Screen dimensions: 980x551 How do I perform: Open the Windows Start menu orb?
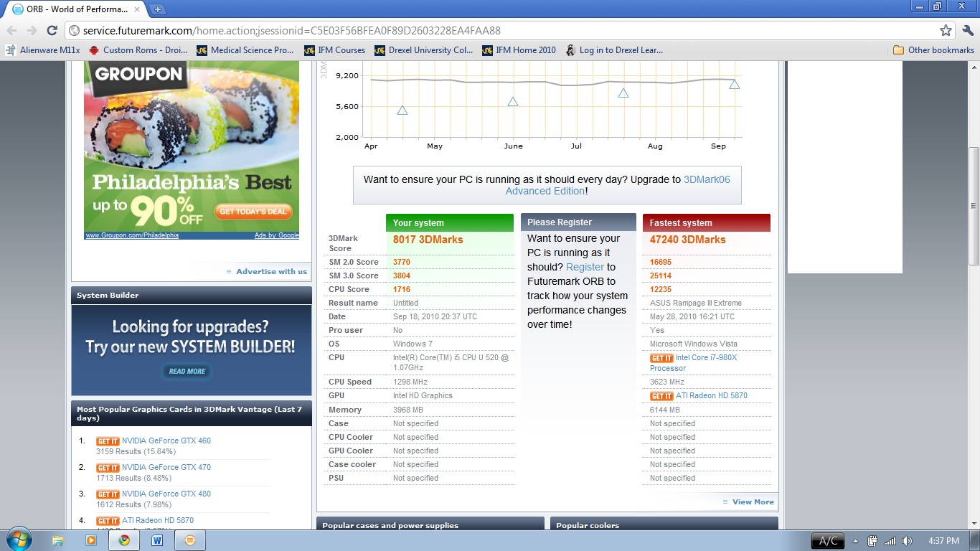pyautogui.click(x=19, y=540)
